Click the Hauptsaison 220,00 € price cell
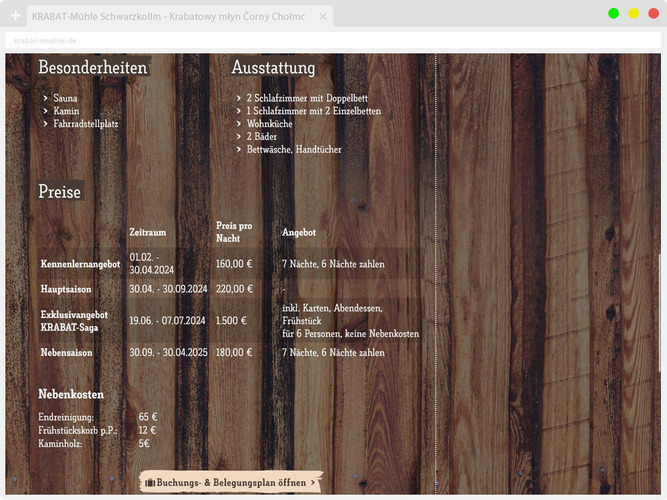The width and height of the screenshot is (667, 500). point(234,289)
